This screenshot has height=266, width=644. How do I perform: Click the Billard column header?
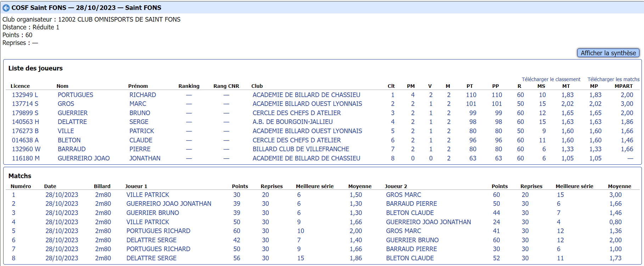coord(102,186)
